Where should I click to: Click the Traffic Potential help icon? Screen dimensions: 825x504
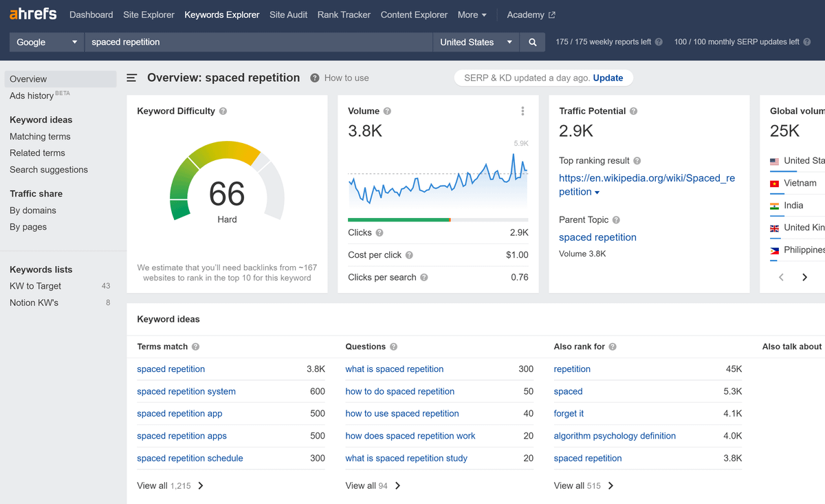pos(633,111)
